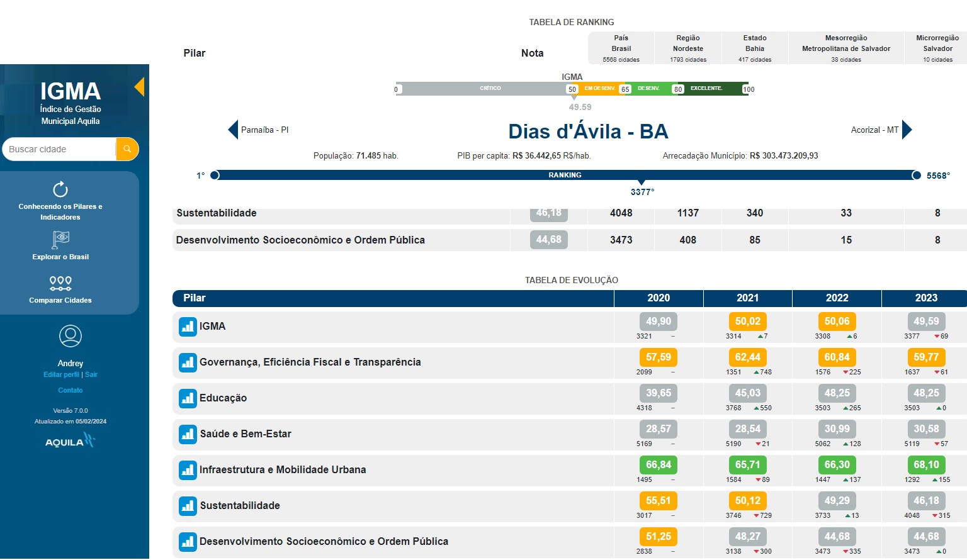The width and height of the screenshot is (967, 560).
Task: Open chart icon for Sustentabilidade evolution row
Action: pyautogui.click(x=188, y=506)
